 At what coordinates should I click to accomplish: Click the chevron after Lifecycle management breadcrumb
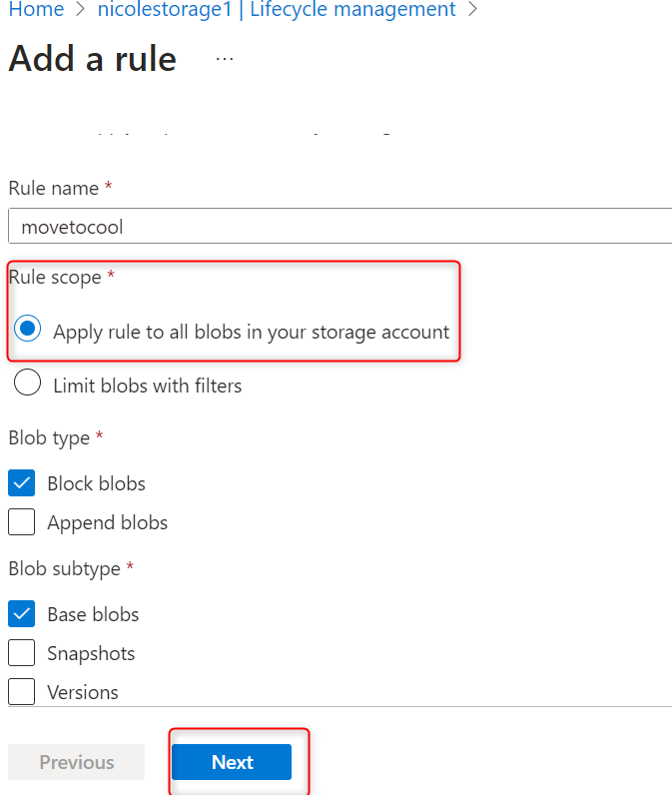point(473,10)
